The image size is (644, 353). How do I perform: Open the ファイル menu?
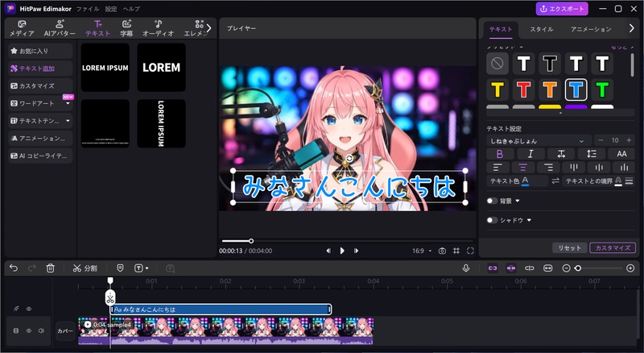tap(88, 9)
